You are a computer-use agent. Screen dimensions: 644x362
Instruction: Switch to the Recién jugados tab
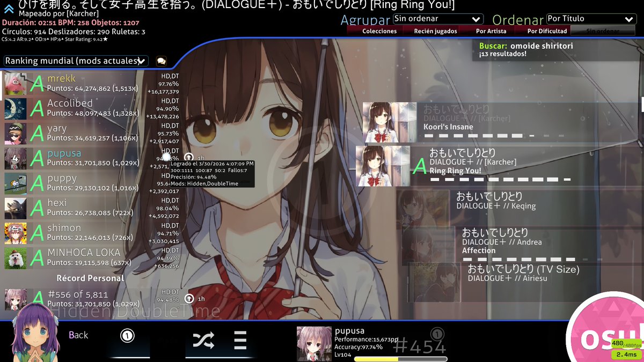pyautogui.click(x=435, y=31)
